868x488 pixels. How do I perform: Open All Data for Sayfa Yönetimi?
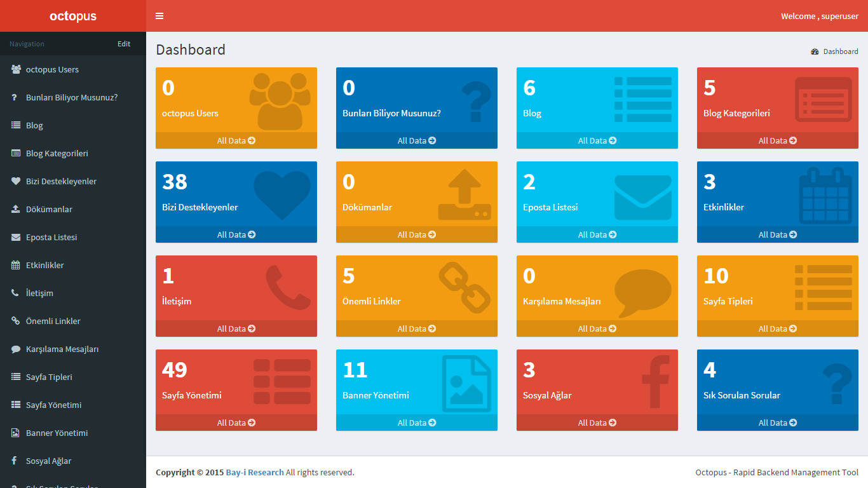click(x=236, y=423)
